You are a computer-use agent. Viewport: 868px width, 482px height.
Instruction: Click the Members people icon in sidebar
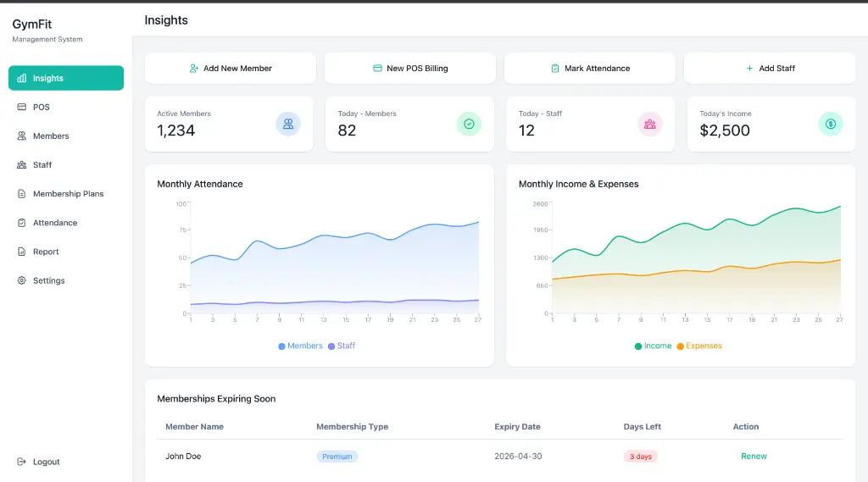click(x=21, y=136)
